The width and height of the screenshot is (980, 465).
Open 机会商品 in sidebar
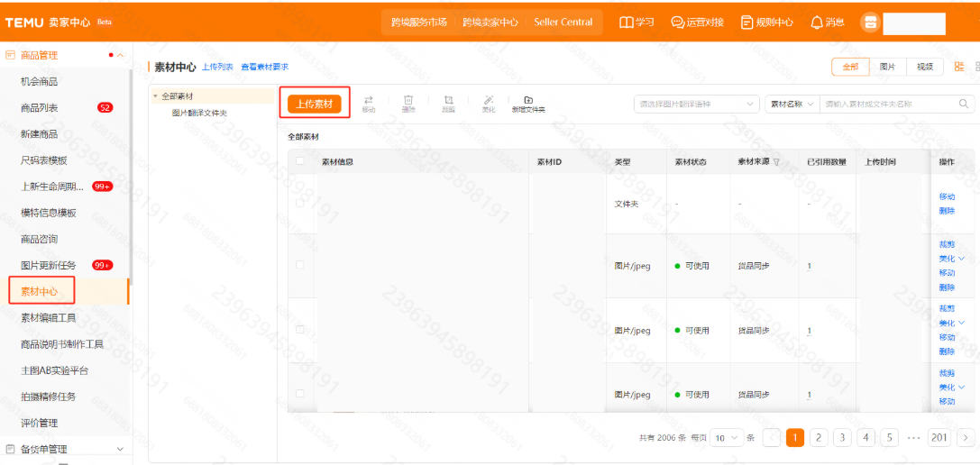39,81
